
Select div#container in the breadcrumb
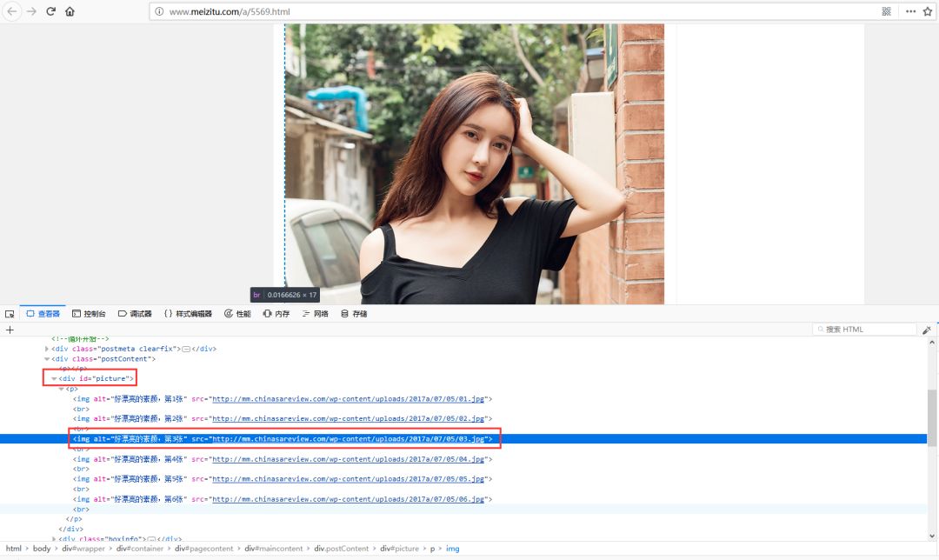pyautogui.click(x=139, y=549)
